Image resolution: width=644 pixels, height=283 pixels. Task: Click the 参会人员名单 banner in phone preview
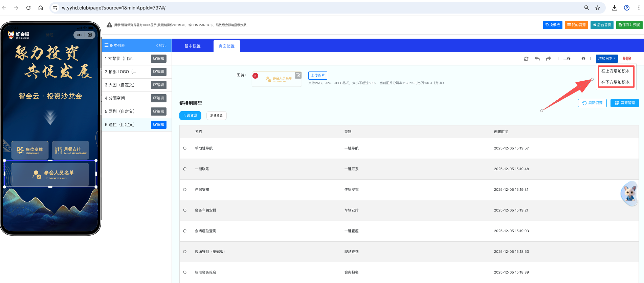click(x=50, y=174)
